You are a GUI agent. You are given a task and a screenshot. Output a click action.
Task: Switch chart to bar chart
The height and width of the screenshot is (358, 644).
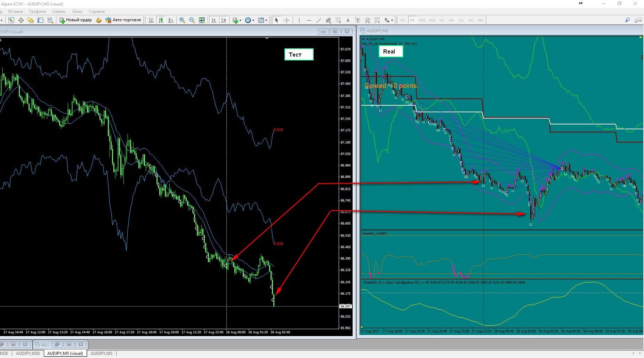pos(151,20)
